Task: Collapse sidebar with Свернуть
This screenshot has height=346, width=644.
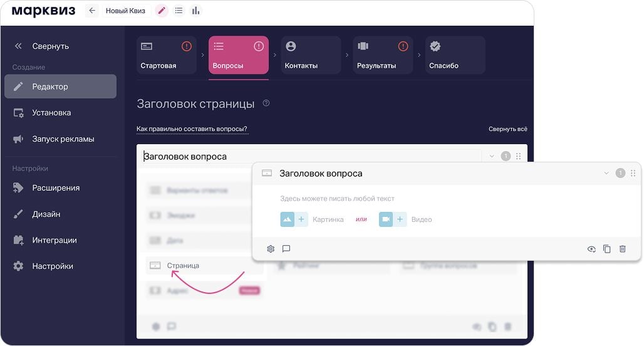Action: (42, 46)
